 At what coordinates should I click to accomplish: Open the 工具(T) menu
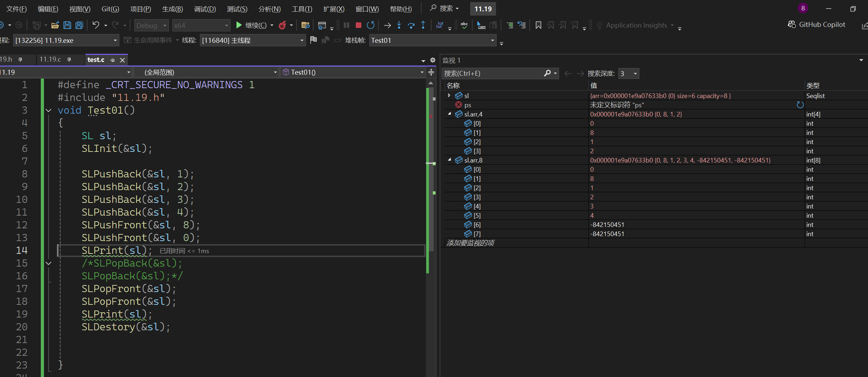tap(302, 9)
